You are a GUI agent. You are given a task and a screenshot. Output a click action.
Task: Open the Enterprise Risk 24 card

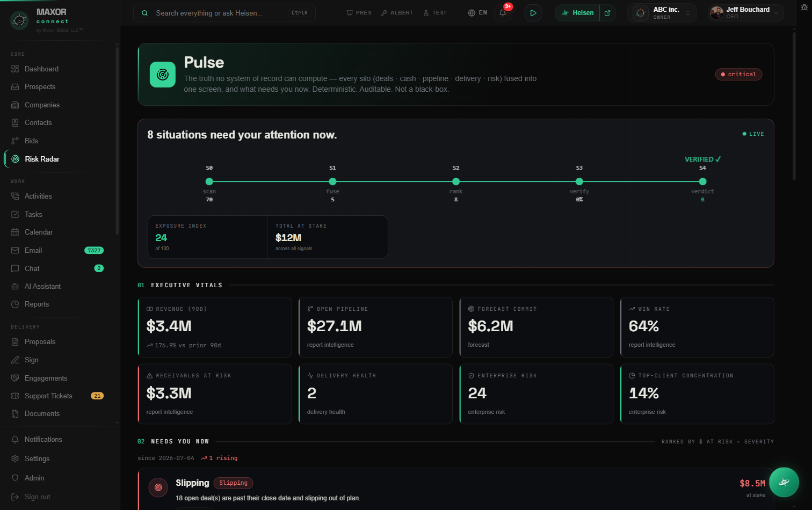point(536,394)
